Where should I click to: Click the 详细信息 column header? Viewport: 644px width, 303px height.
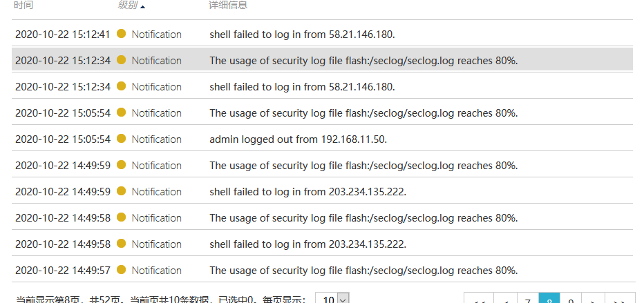[228, 6]
